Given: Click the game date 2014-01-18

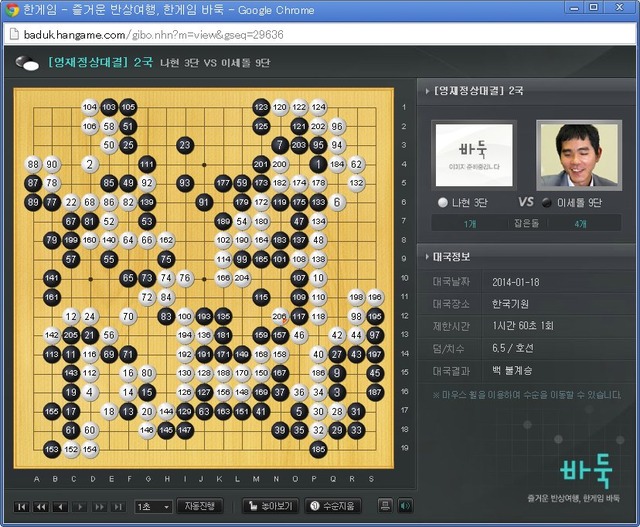Looking at the screenshot, I should pos(516,282).
